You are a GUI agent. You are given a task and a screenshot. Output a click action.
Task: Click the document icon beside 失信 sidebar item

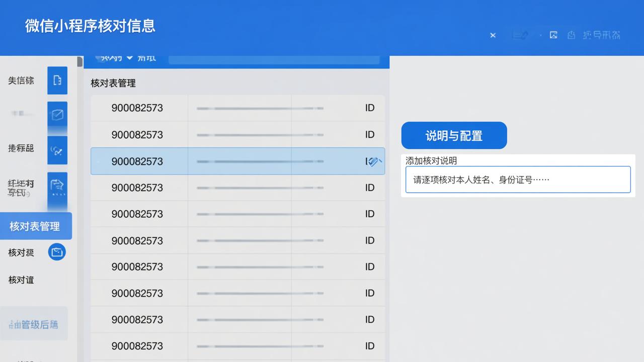57,80
